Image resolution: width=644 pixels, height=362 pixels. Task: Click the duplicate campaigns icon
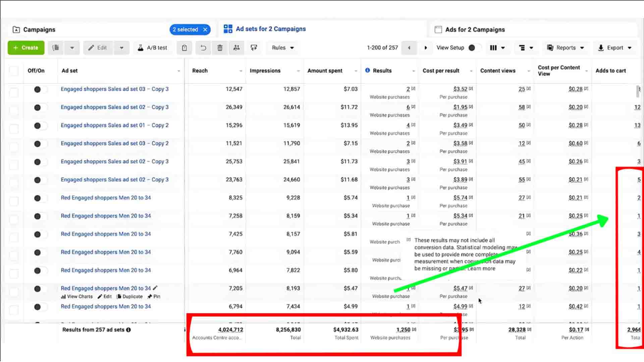pyautogui.click(x=55, y=48)
